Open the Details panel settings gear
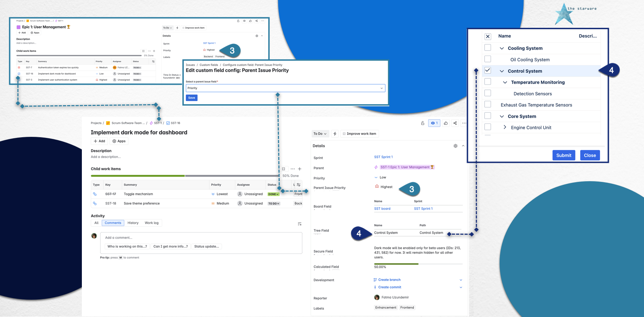The width and height of the screenshot is (644, 317). (455, 146)
